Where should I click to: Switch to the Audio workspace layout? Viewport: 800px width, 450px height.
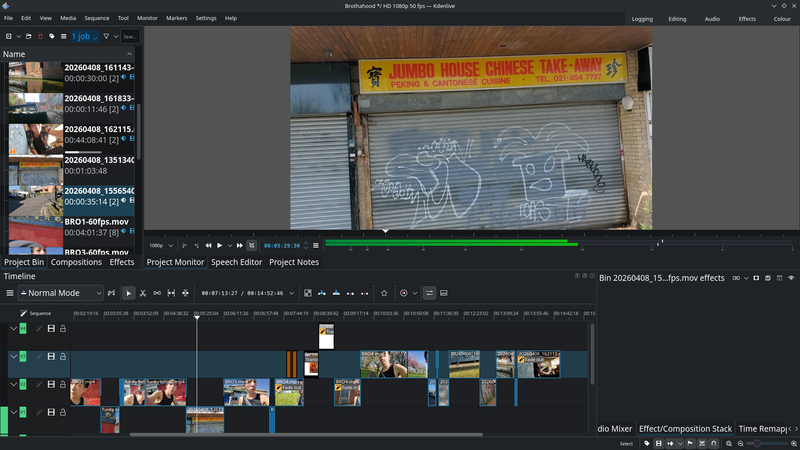(x=712, y=19)
